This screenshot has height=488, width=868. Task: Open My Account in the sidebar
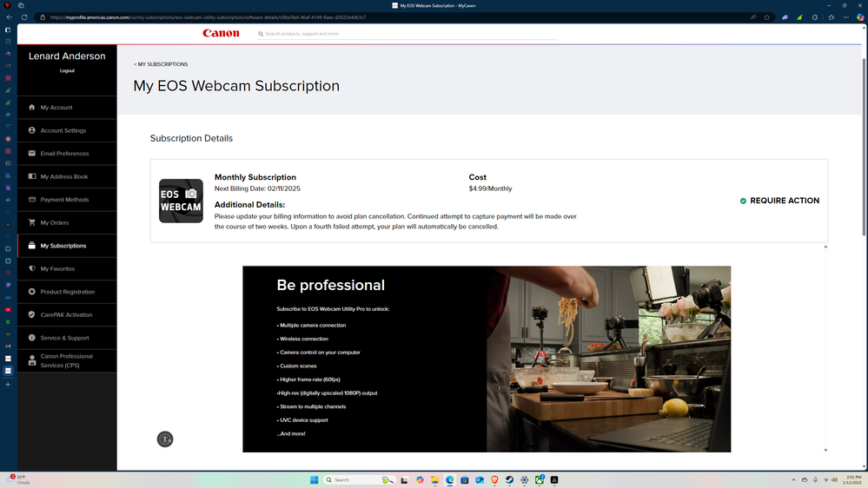point(67,108)
